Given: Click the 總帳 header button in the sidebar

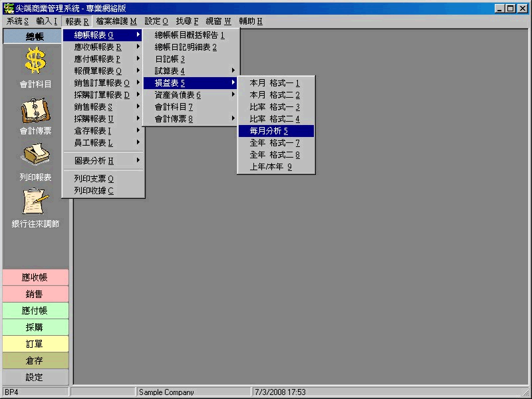Looking at the screenshot, I should (x=35, y=37).
